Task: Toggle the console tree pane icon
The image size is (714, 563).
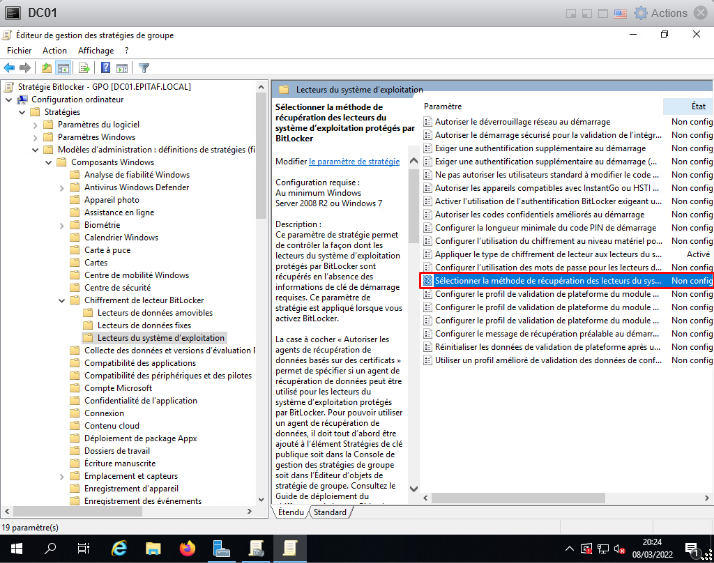Action: (x=64, y=68)
